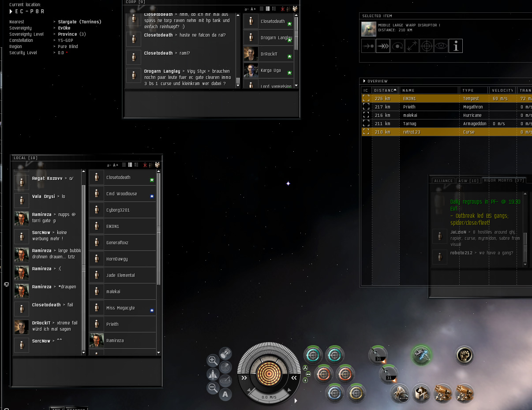Viewport: 532px width, 410px height.
Task: Click the Look At eye icon
Action: click(x=441, y=46)
